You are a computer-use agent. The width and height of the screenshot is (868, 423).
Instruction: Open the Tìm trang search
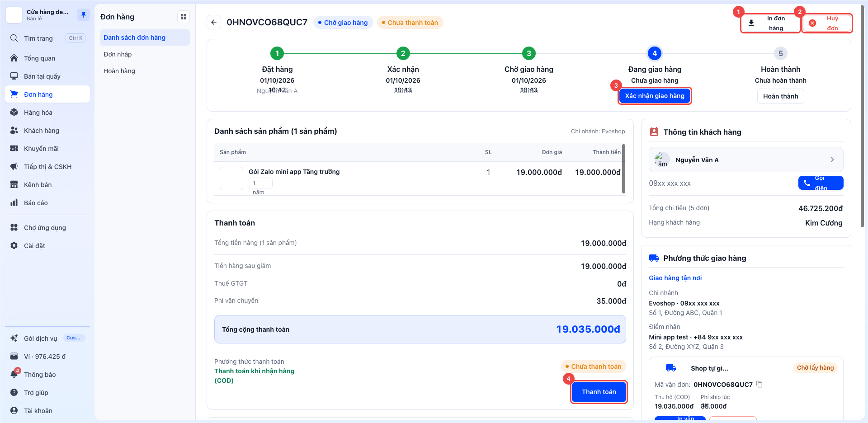click(47, 38)
